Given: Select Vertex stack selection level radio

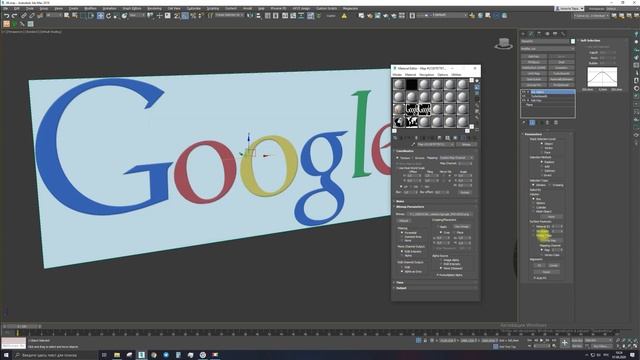Looking at the screenshot, I should click(542, 148).
